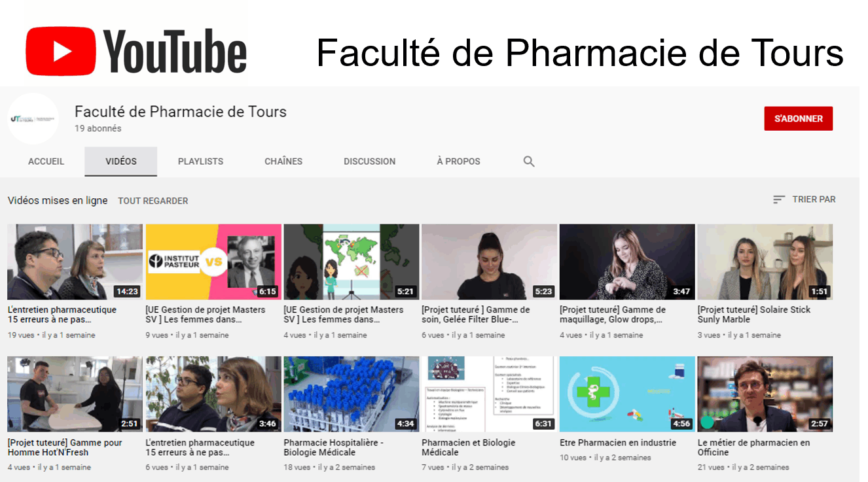Viewport: 868px width, 482px height.
Task: Click 9 vues • il y a 1 semaine
Action: click(187, 335)
